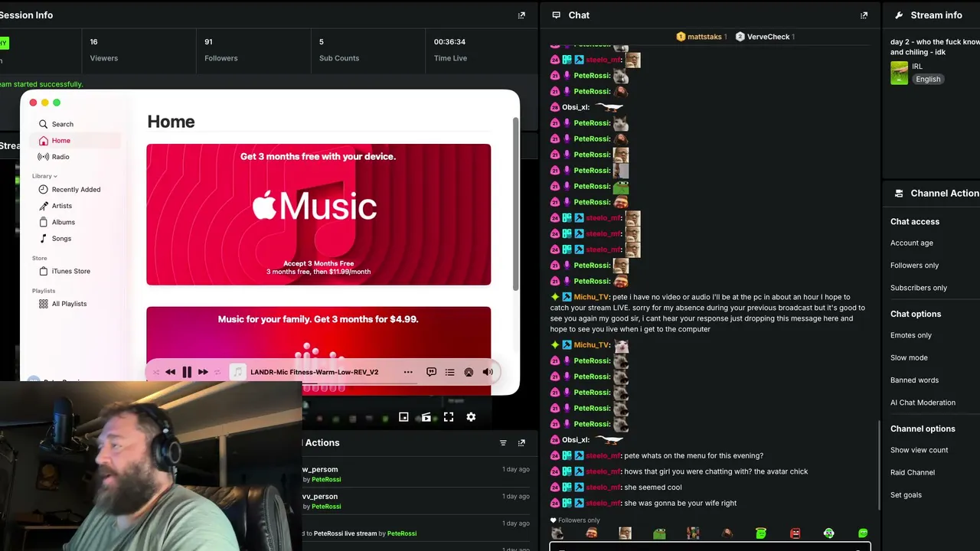Open stream preview settings gear

(x=471, y=417)
